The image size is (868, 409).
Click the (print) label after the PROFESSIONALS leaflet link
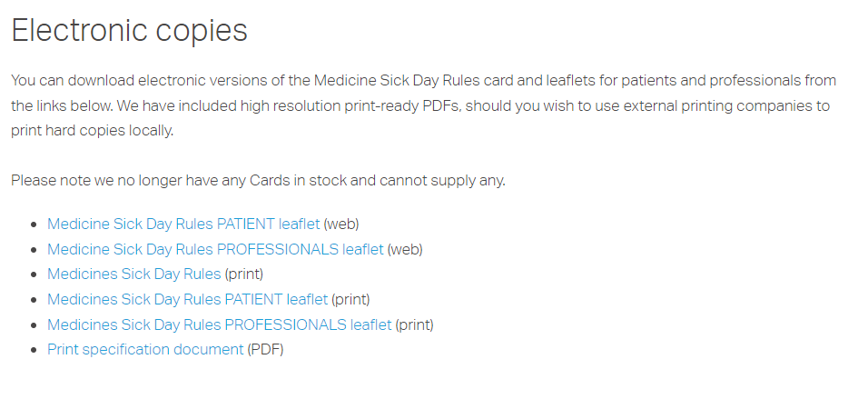click(414, 324)
